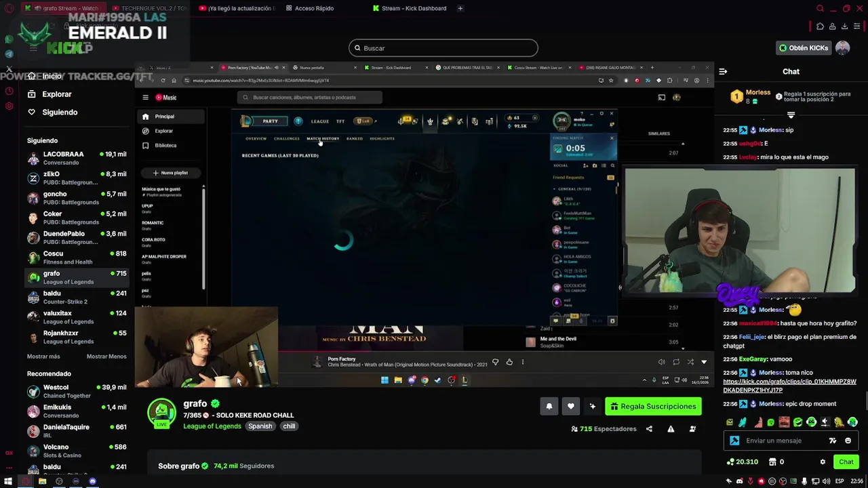Viewport: 868px width, 488px height.
Task: Click the downloads icon in browser toolbar
Action: 844,26
